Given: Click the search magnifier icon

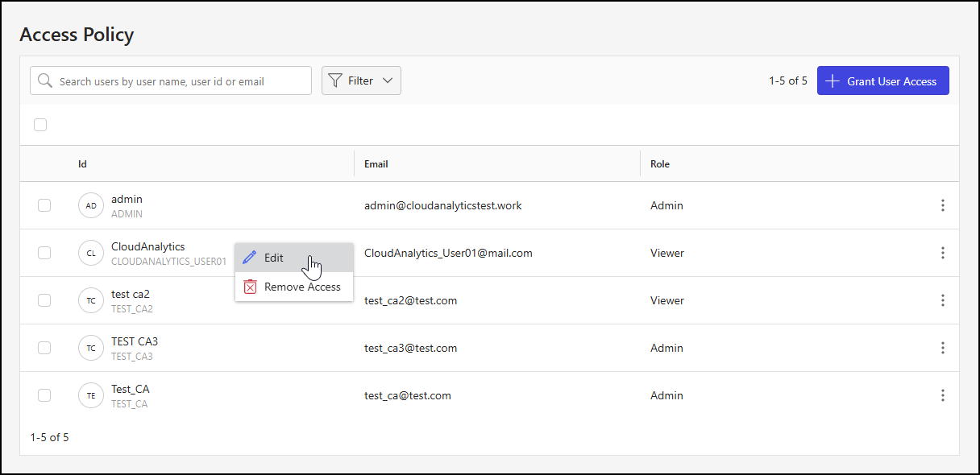Looking at the screenshot, I should (45, 80).
